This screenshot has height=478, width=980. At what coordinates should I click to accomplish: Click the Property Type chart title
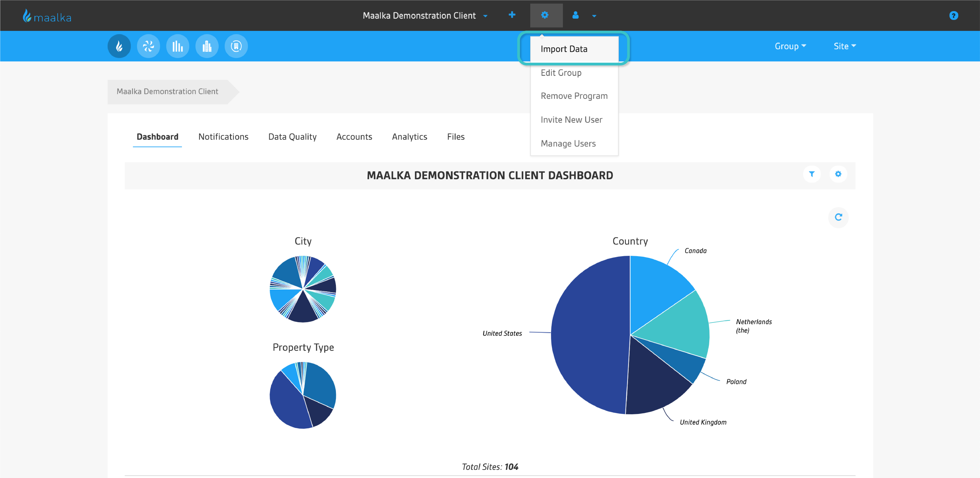pos(303,347)
